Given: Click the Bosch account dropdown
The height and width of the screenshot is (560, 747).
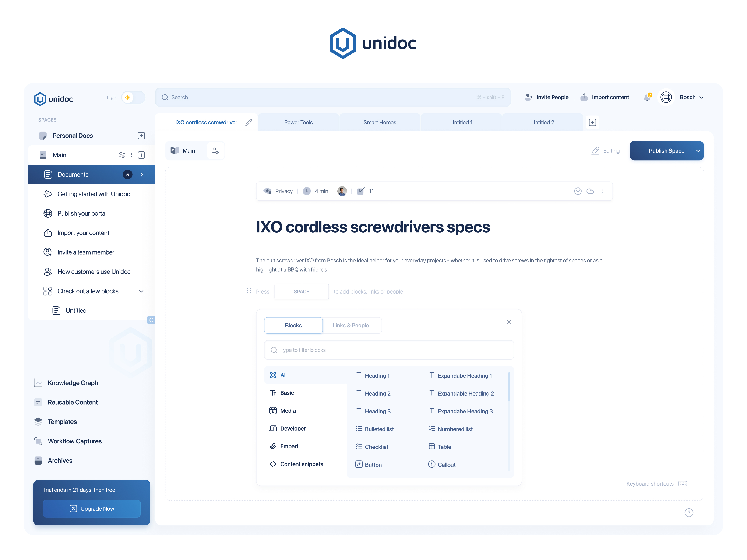Looking at the screenshot, I should [x=691, y=97].
